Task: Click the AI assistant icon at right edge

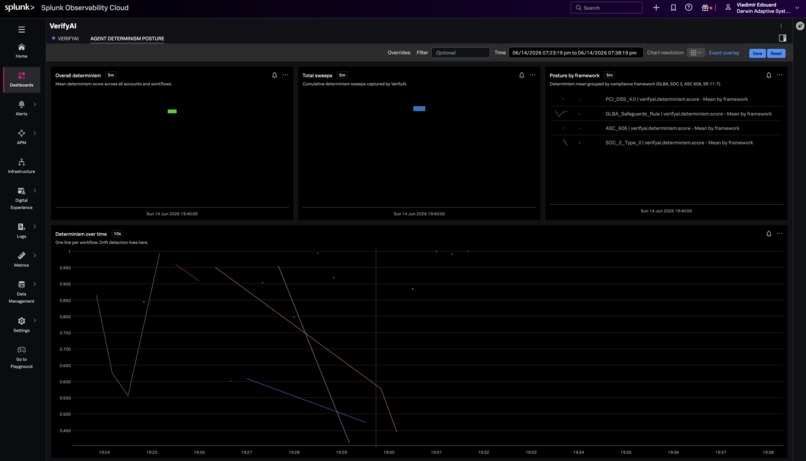Action: [800, 26]
